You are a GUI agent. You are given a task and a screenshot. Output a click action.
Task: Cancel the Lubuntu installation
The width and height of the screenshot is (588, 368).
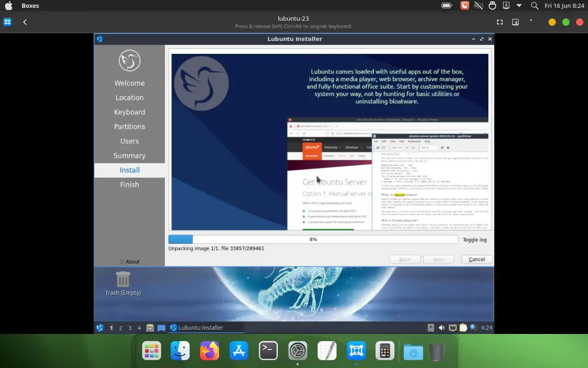coord(477,259)
